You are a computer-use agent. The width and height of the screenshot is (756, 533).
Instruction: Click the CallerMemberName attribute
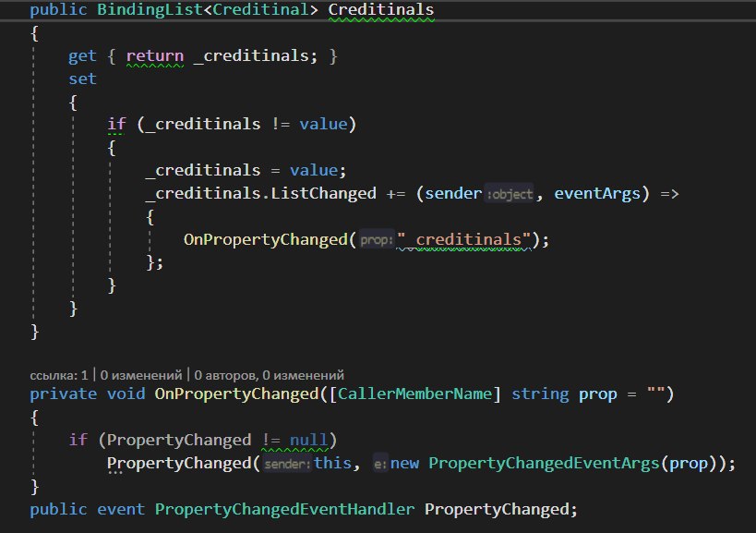414,394
